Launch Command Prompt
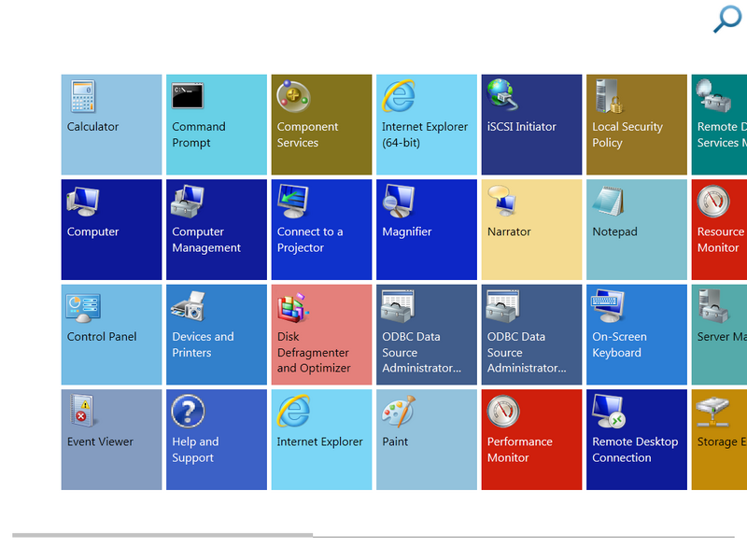Image resolution: width=747 pixels, height=560 pixels. click(217, 125)
